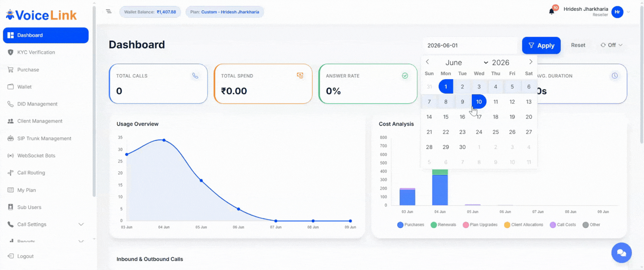
Task: Expand the Call Settings submenu
Action: coord(81,224)
